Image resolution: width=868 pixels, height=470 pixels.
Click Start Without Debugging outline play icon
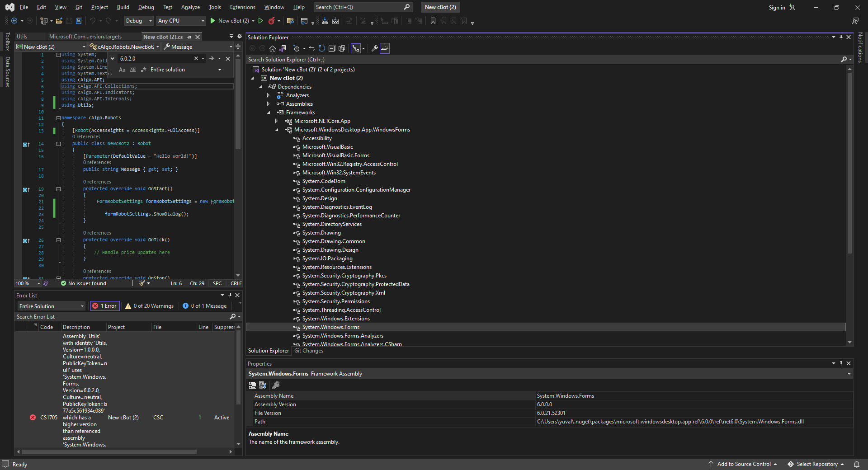(260, 21)
